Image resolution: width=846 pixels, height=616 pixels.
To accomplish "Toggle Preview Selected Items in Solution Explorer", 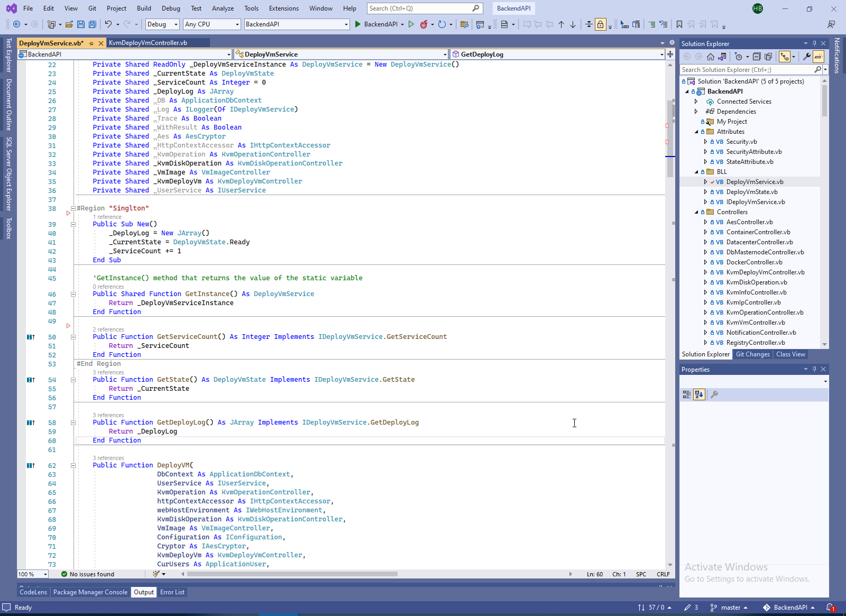I will (x=819, y=57).
